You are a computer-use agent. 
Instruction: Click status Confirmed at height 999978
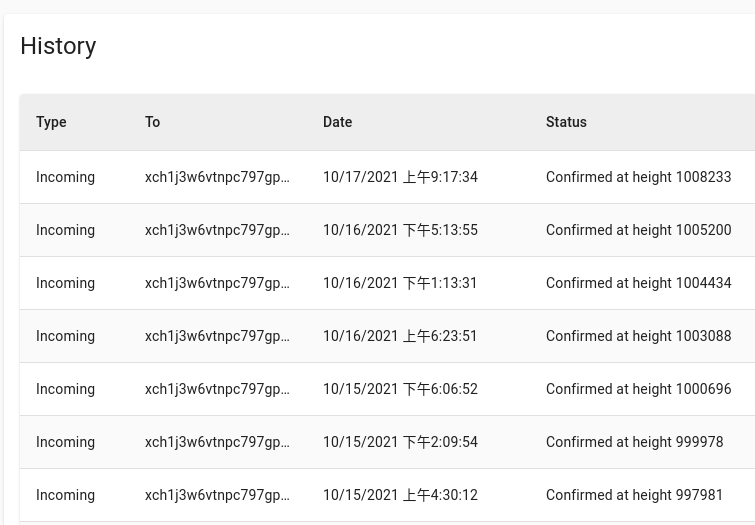click(x=634, y=442)
